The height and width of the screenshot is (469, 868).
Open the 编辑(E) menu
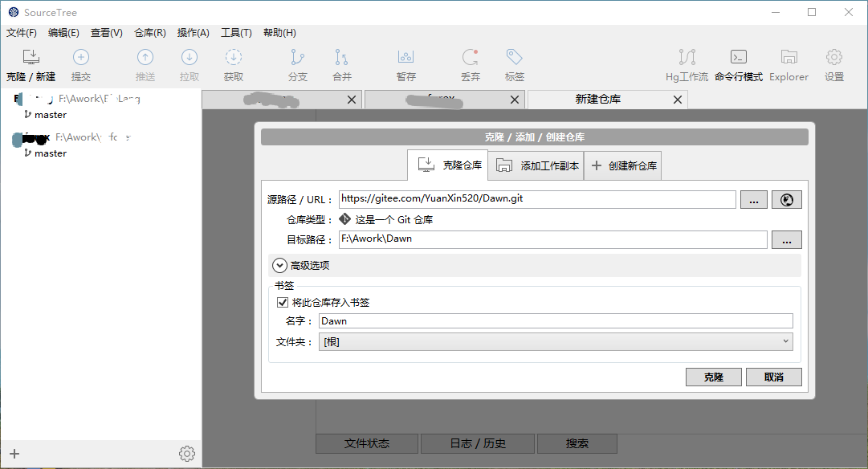63,33
